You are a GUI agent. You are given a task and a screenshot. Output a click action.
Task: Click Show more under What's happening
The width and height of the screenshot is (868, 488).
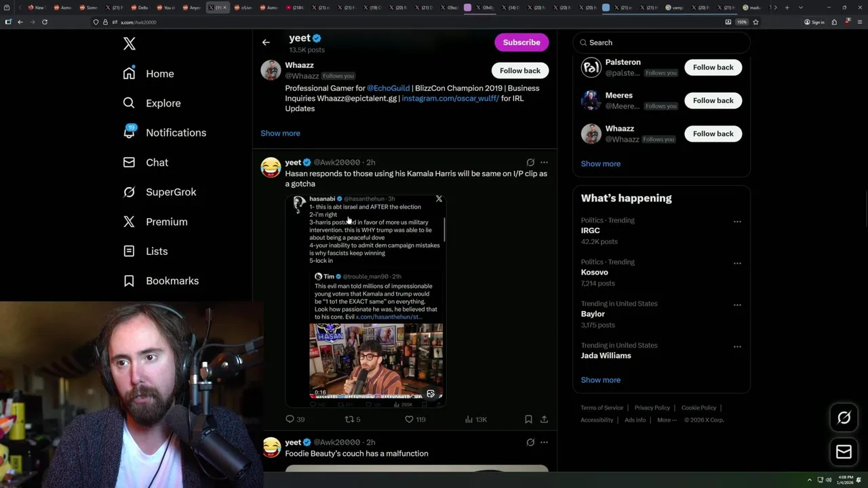[x=600, y=380]
